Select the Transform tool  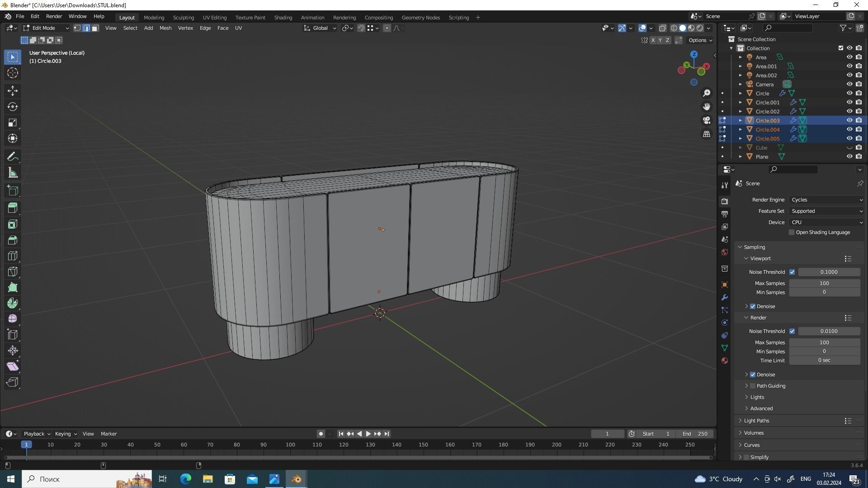[x=13, y=138]
